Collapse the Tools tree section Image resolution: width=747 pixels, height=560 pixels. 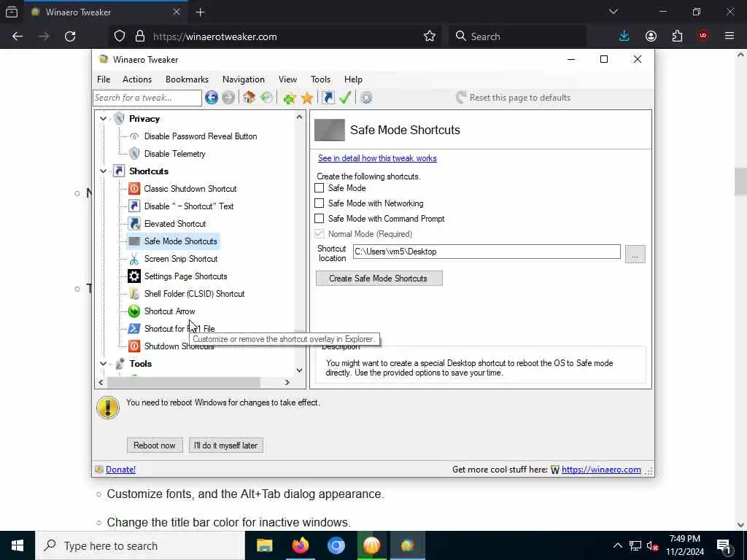coord(104,364)
